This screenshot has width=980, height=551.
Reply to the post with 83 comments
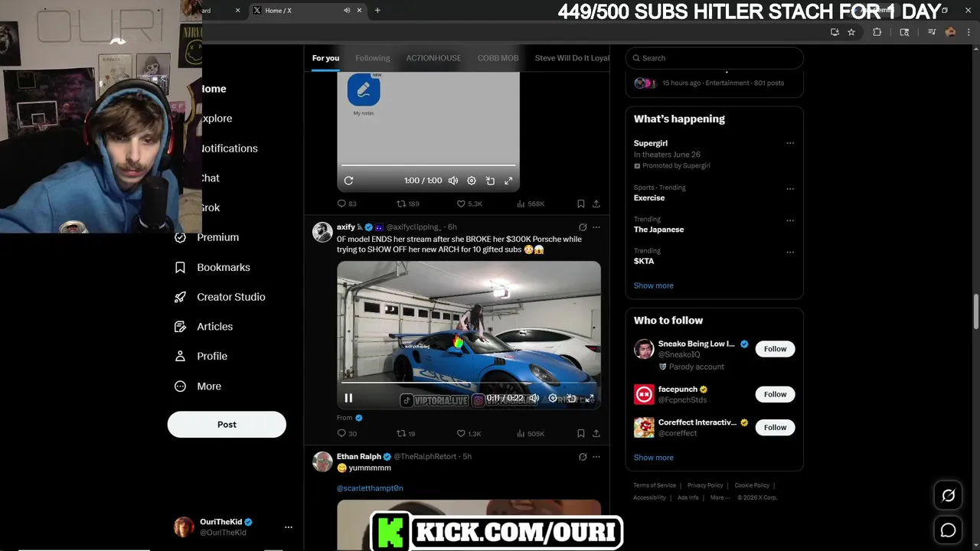347,204
